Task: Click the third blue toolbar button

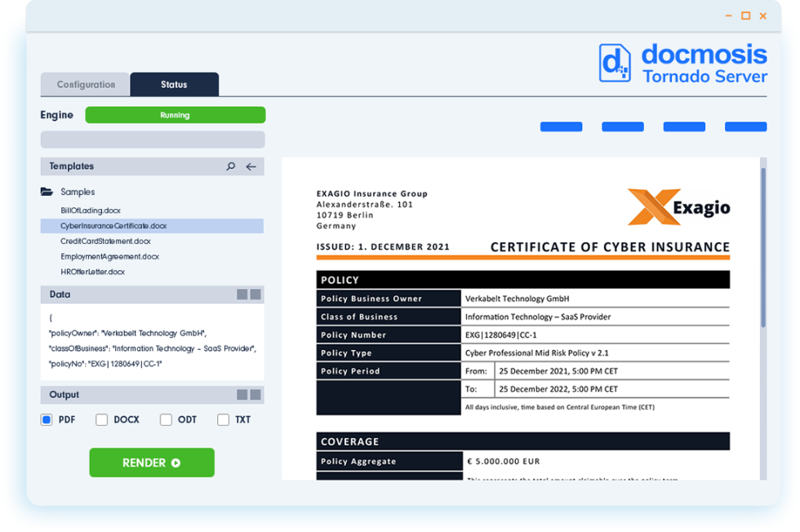Action: [684, 126]
